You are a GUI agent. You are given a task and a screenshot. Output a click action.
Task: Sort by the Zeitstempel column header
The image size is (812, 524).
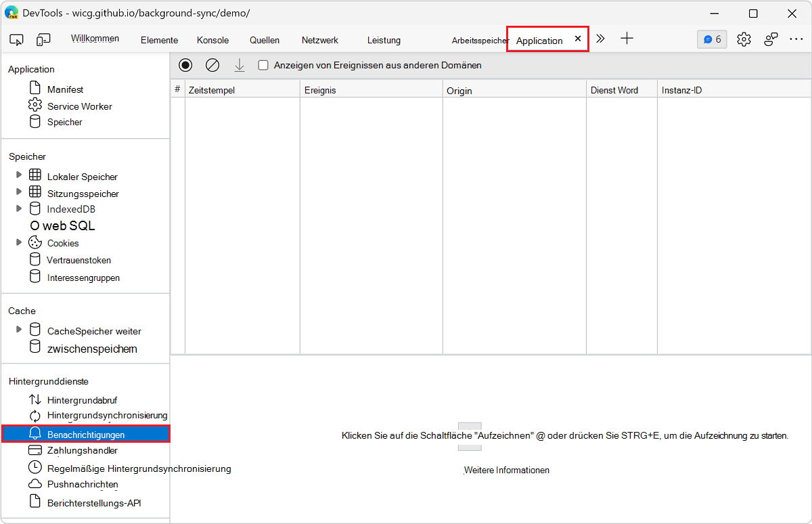click(242, 90)
